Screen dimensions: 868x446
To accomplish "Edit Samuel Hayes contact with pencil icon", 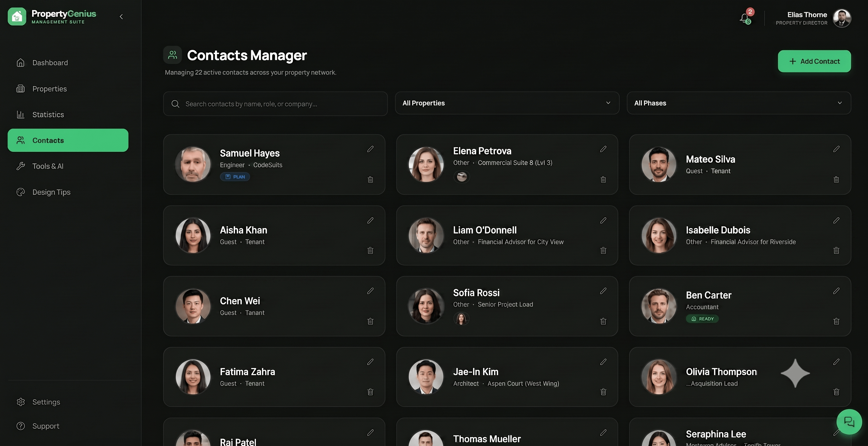I will 370,149.
